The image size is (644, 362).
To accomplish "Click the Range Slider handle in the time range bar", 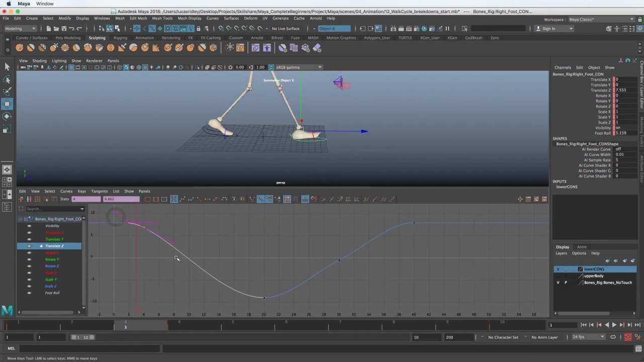I will click(x=82, y=337).
